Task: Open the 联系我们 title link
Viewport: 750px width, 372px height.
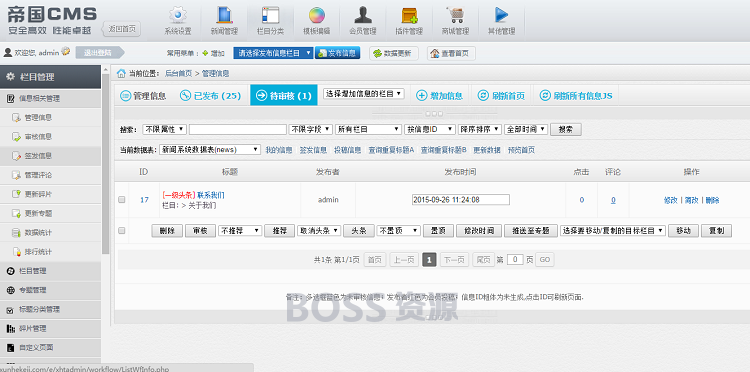Action: click(x=210, y=195)
